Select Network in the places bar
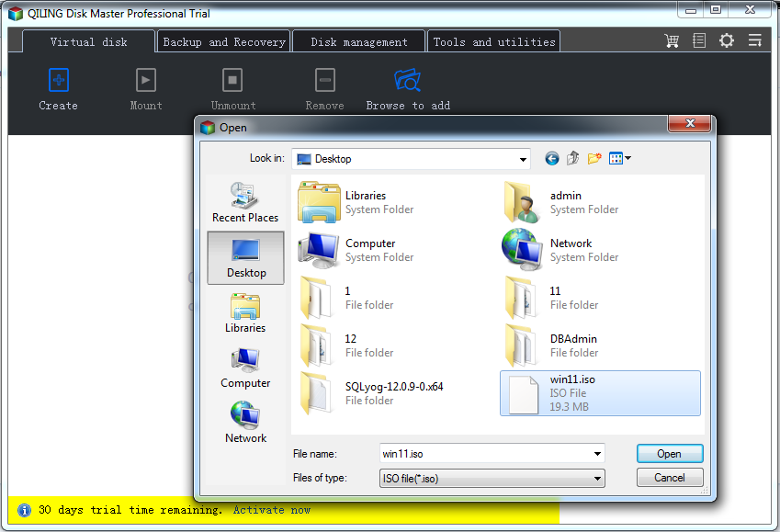 pos(245,424)
